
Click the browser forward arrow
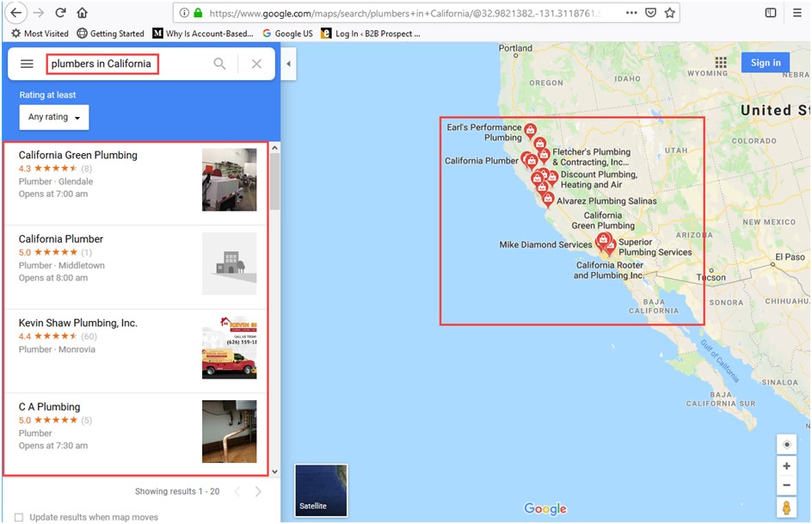point(39,13)
